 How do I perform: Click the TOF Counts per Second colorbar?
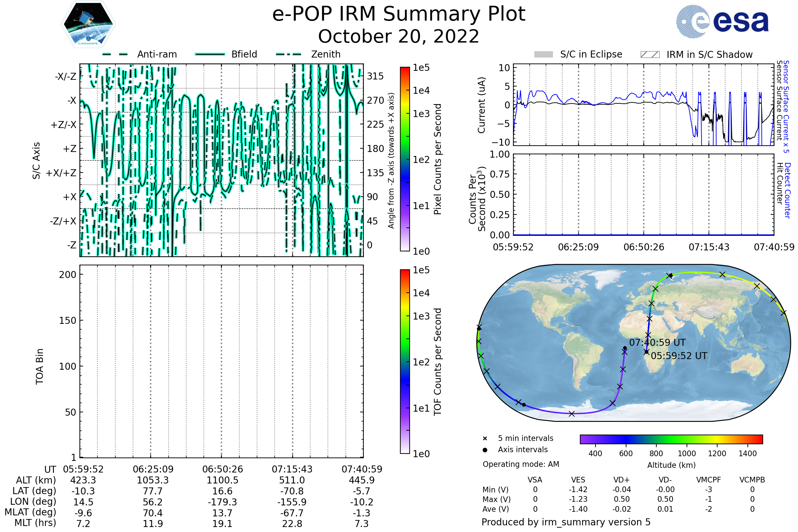pos(405,361)
